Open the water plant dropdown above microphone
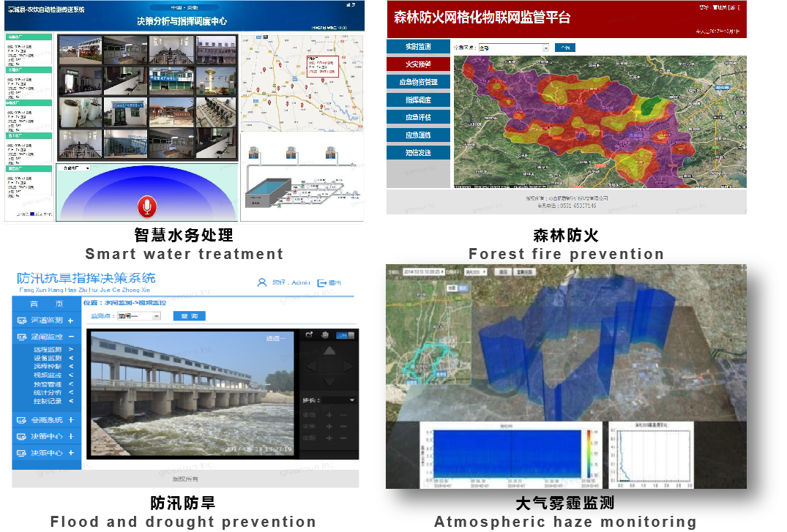The height and width of the screenshot is (532, 787). [74, 168]
